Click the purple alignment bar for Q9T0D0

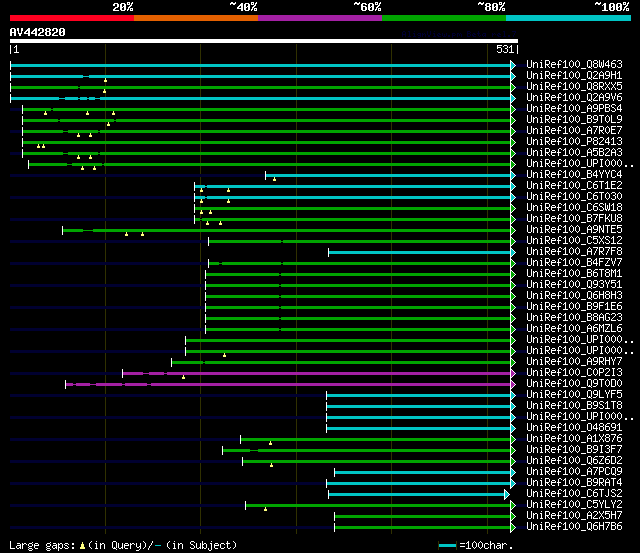point(288,384)
